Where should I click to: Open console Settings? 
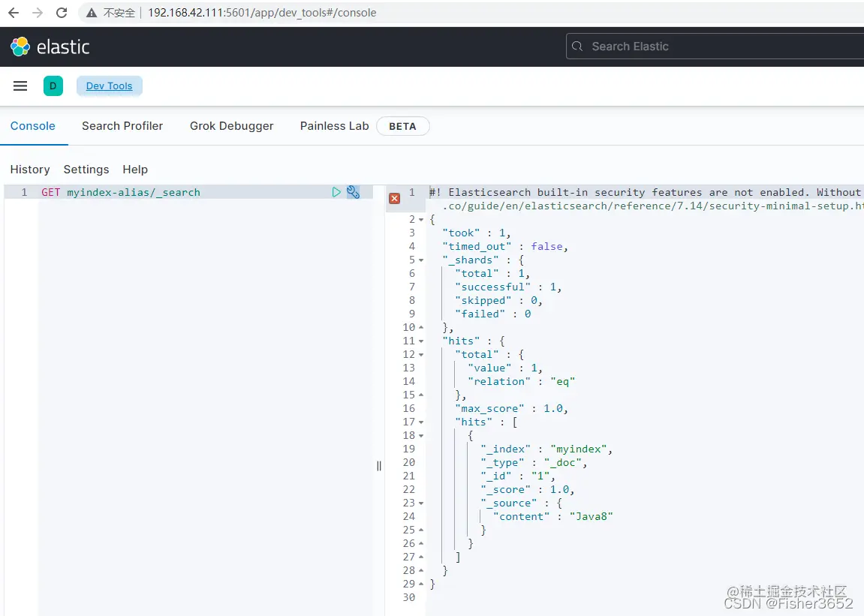86,169
